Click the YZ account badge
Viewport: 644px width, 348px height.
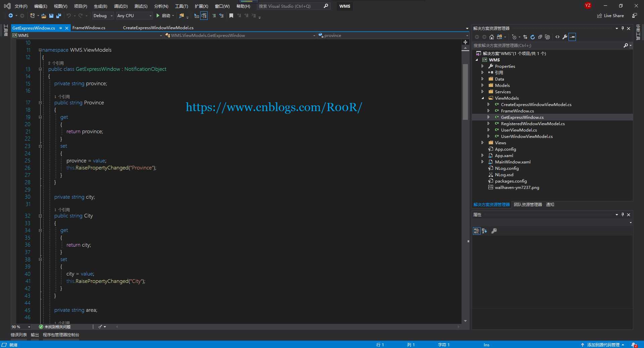[588, 6]
